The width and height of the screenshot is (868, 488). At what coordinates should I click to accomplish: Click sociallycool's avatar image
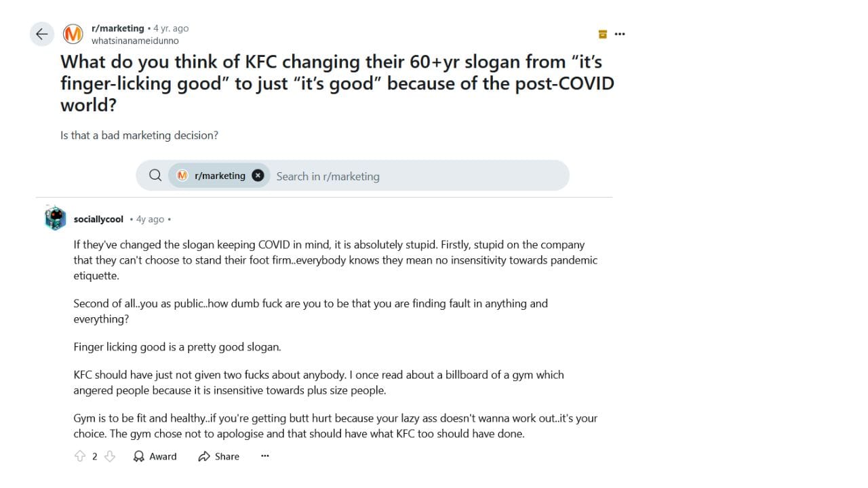coord(55,218)
